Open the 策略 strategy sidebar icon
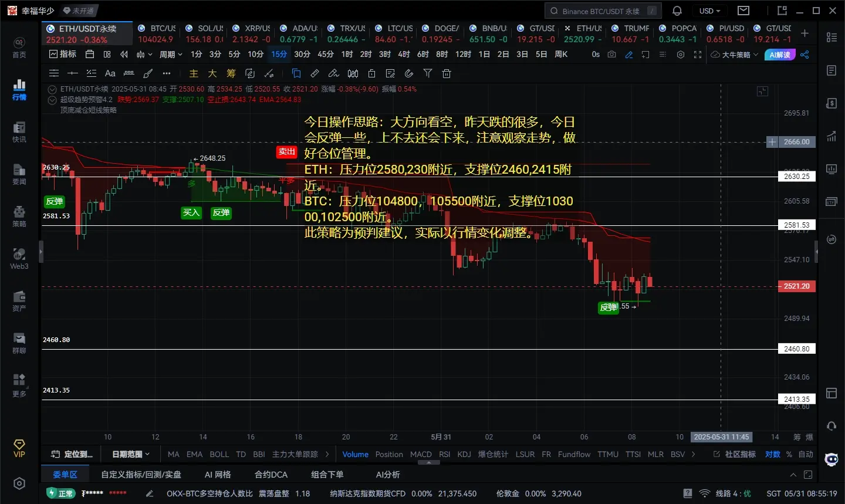Screen dimensions: 845x504 [19, 216]
